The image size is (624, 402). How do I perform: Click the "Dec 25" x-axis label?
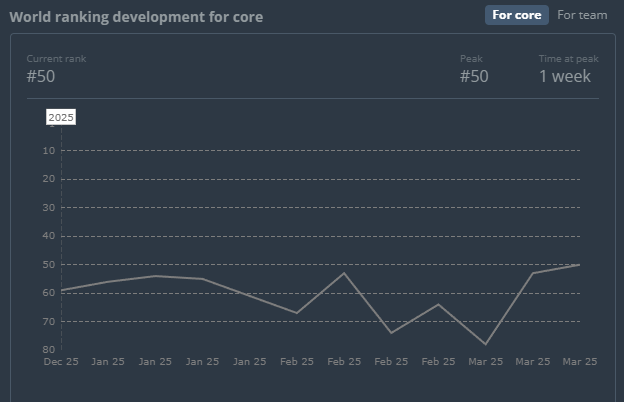(x=61, y=361)
